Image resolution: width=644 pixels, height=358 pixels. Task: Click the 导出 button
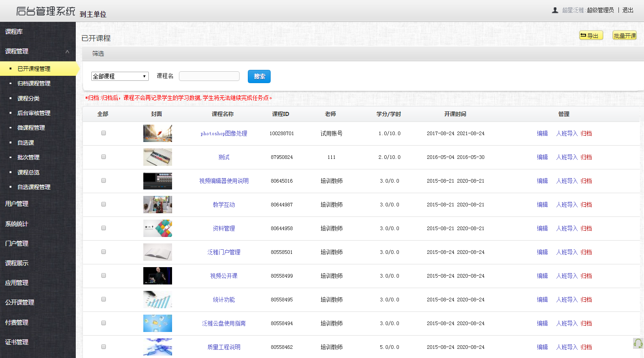tap(591, 35)
